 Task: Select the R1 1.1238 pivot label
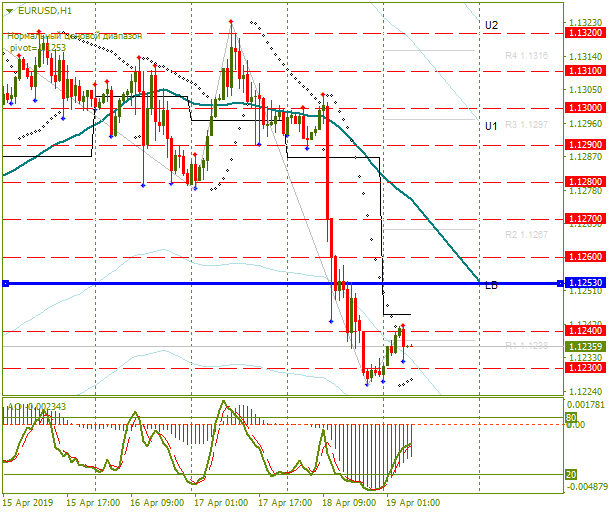(526, 345)
